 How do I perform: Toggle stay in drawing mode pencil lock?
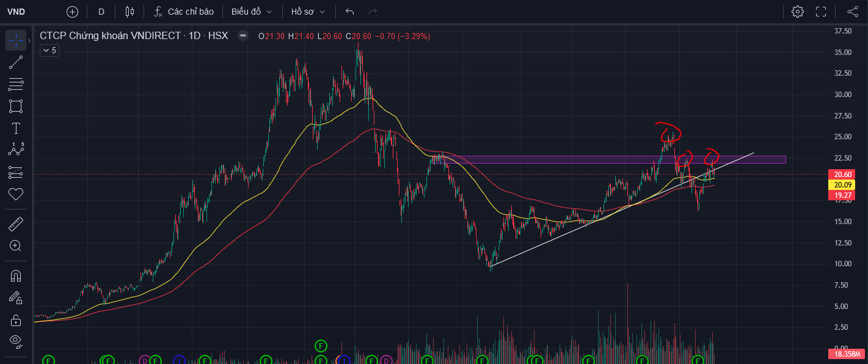click(x=16, y=297)
